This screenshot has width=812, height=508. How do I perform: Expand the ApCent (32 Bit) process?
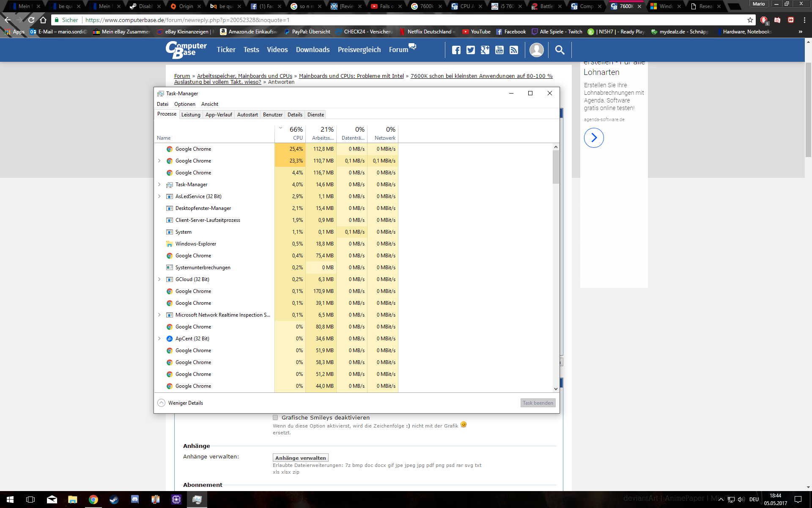(x=159, y=339)
